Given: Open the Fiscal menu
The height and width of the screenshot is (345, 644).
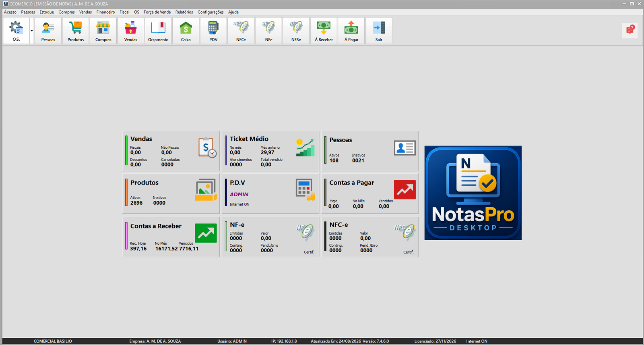Looking at the screenshot, I should click(x=124, y=12).
